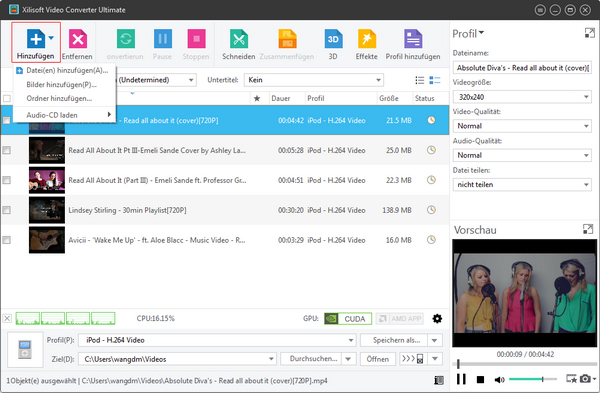This screenshot has height=393, width=600.
Task: Open the main menu icon in title bar
Action: 540,10
